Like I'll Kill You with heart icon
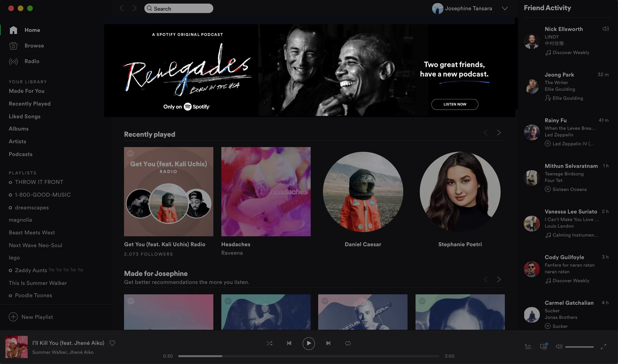The image size is (618, 364). coord(112,343)
